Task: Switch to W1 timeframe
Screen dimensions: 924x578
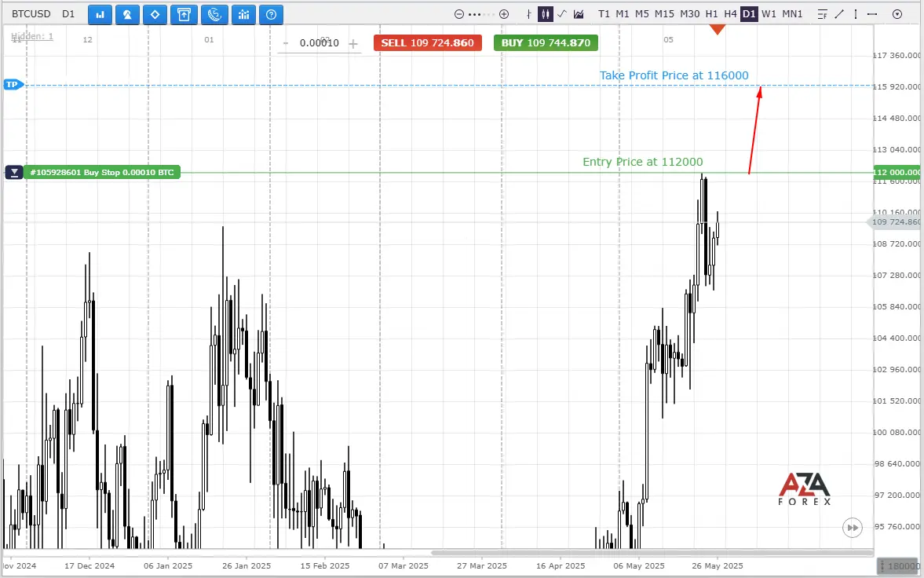Action: (x=769, y=14)
